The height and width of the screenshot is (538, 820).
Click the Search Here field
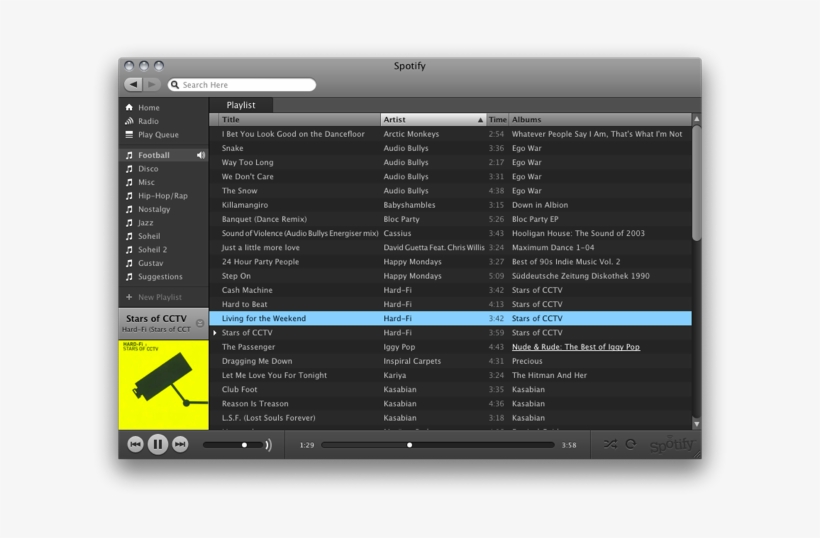click(242, 85)
